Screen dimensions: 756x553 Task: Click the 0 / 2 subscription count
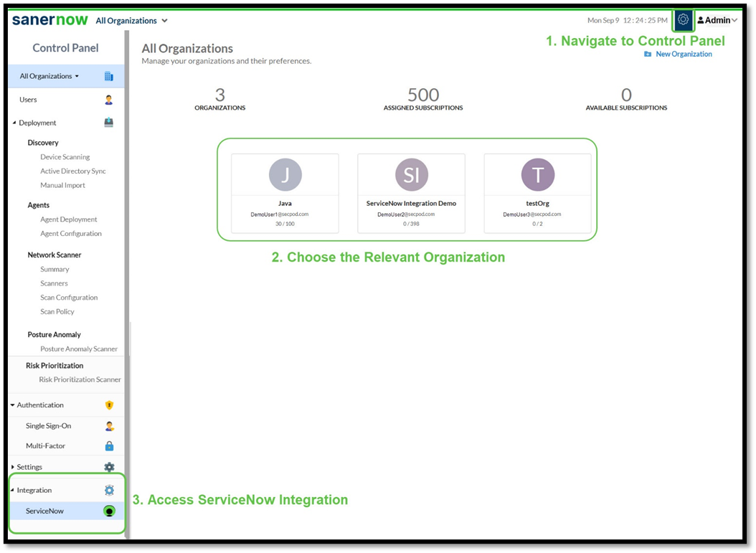[x=537, y=224]
